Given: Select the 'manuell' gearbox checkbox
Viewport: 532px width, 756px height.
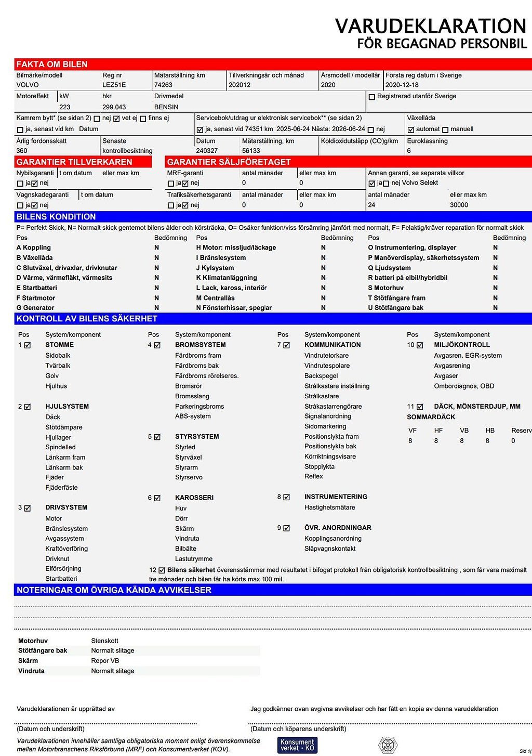Looking at the screenshot, I should tap(445, 129).
